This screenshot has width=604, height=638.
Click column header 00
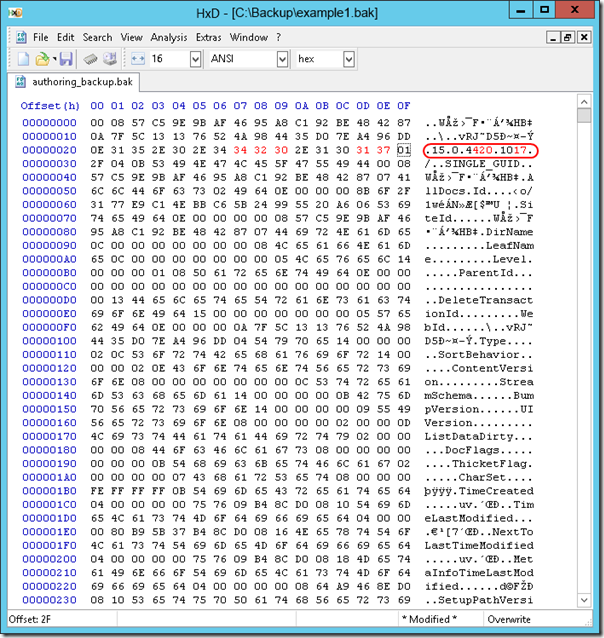[x=97, y=106]
